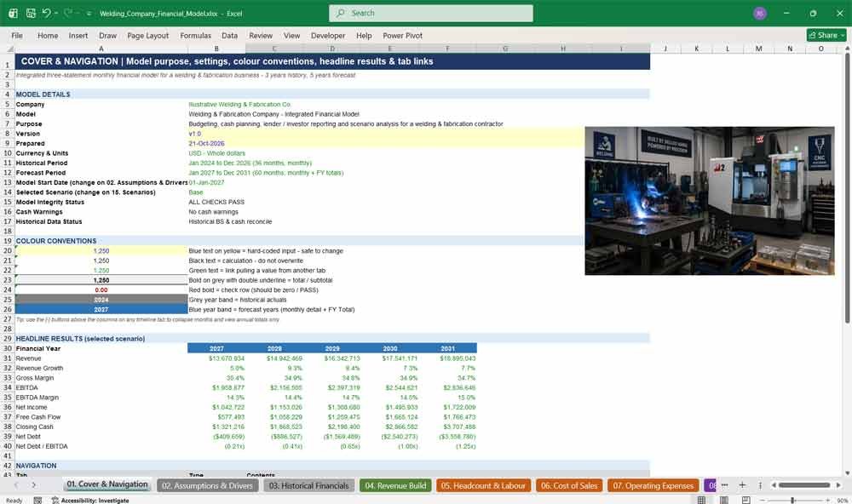Select the Closing Cash row label
Image resolution: width=852 pixels, height=504 pixels.
(x=34, y=427)
